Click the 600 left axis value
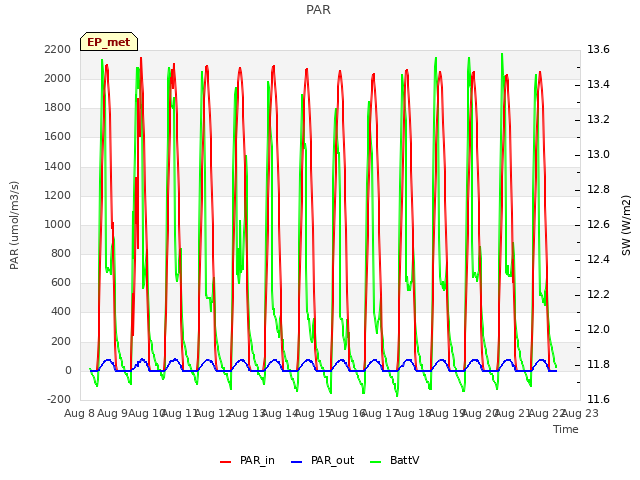The image size is (640, 480). point(61,282)
